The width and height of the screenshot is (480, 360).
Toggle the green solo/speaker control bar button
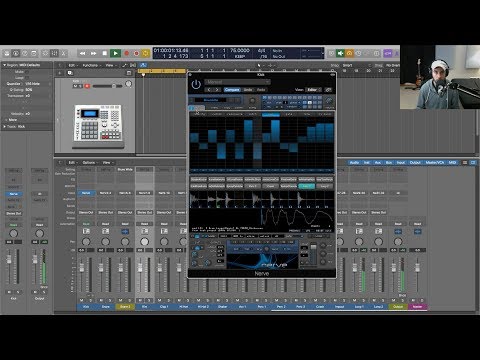tap(340, 53)
